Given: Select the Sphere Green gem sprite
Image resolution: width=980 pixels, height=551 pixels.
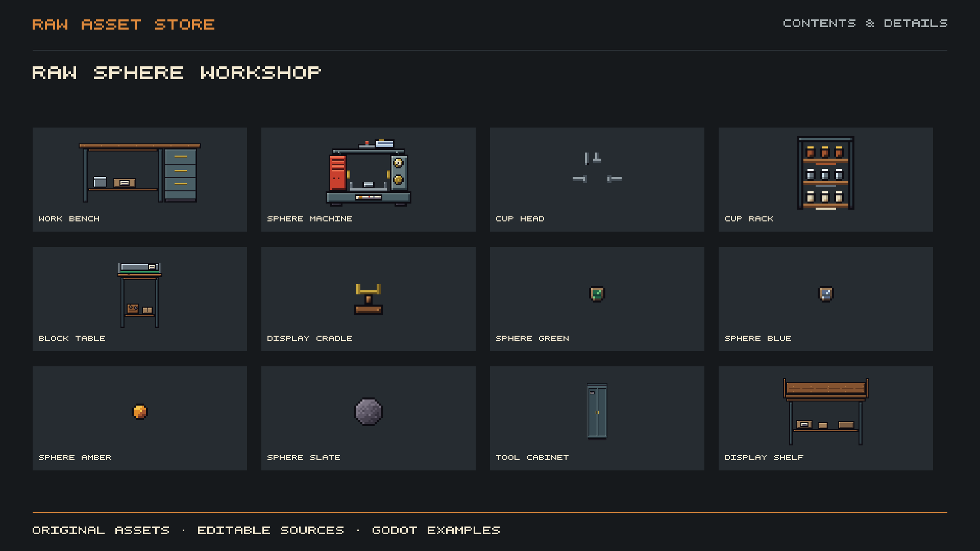Looking at the screenshot, I should point(597,294).
